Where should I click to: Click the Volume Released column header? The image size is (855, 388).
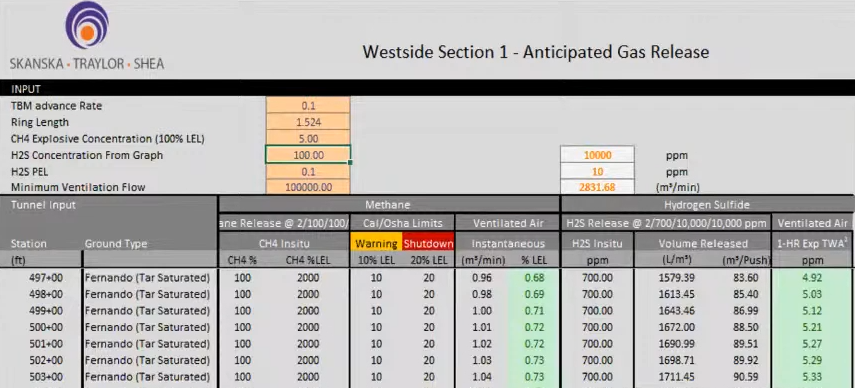click(x=704, y=244)
